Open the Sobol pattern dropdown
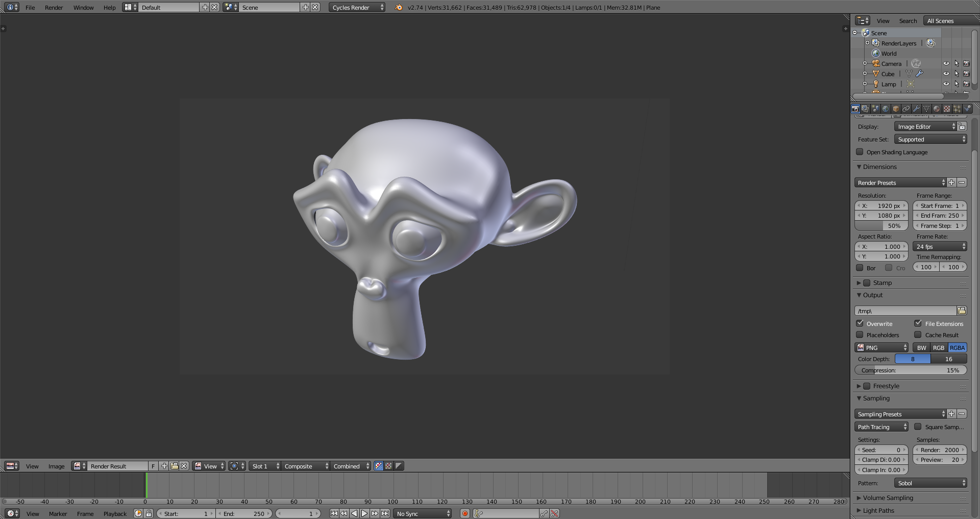This screenshot has width=980, height=519. click(x=930, y=483)
